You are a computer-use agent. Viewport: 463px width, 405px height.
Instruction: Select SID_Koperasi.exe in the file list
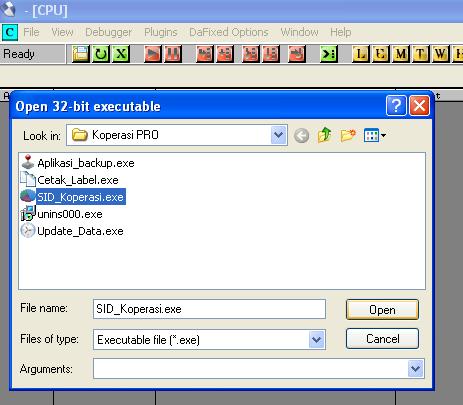pyautogui.click(x=73, y=197)
